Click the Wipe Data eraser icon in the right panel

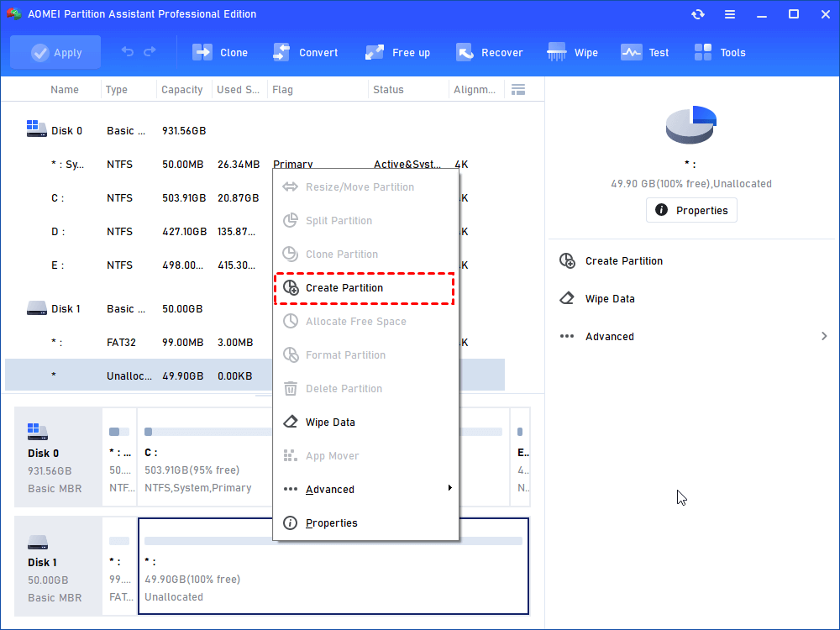(567, 298)
